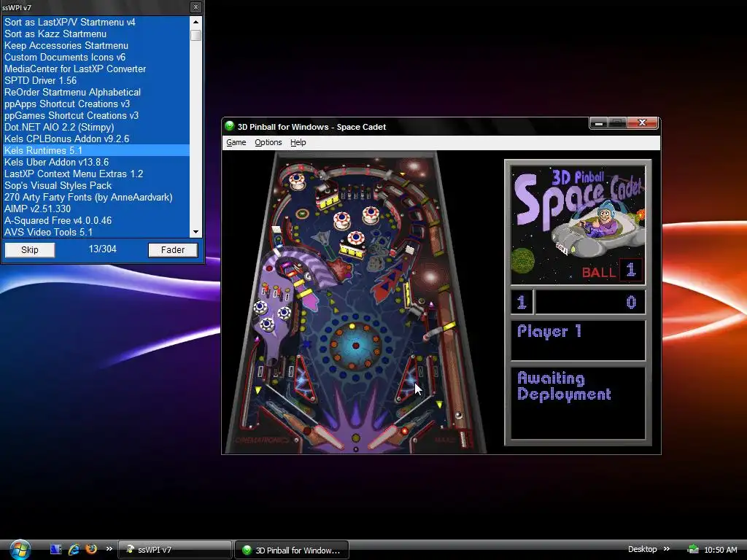Click the Pinball title bar green ball icon
The image size is (747, 560).
tap(230, 126)
